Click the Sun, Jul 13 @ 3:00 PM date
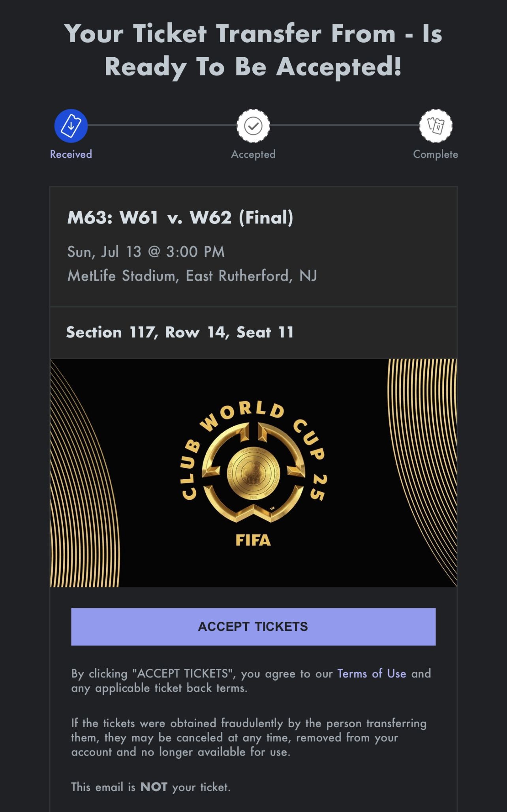This screenshot has height=812, width=507. (146, 252)
